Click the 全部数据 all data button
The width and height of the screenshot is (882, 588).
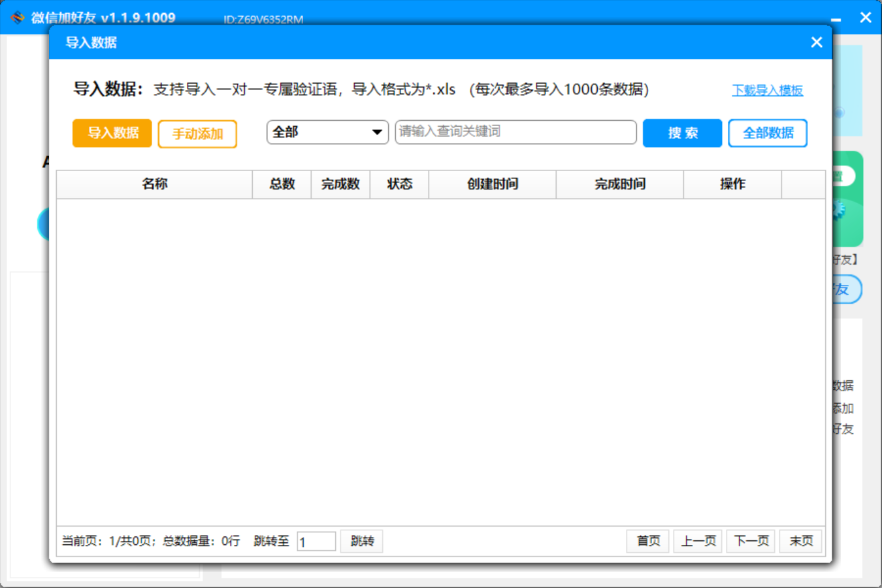click(768, 133)
